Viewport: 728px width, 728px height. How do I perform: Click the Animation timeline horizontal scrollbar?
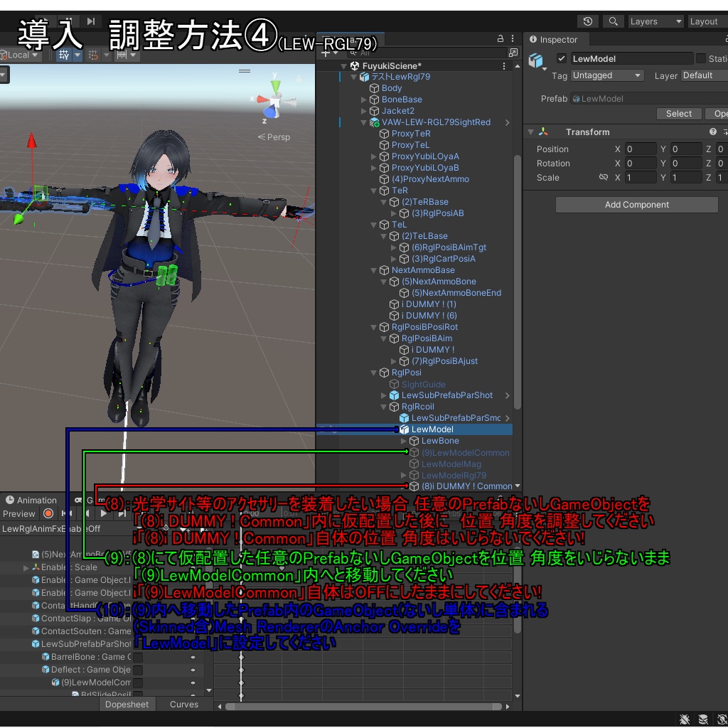[x=363, y=707]
